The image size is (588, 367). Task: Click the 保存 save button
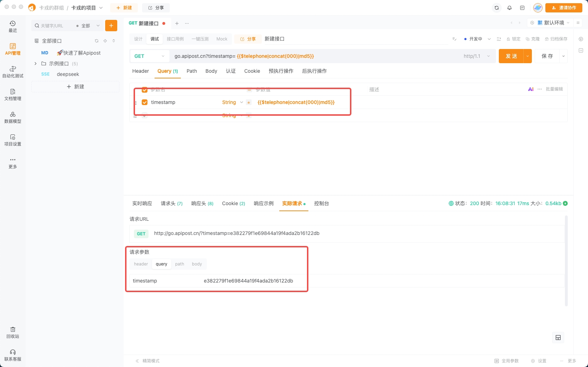[x=547, y=56]
